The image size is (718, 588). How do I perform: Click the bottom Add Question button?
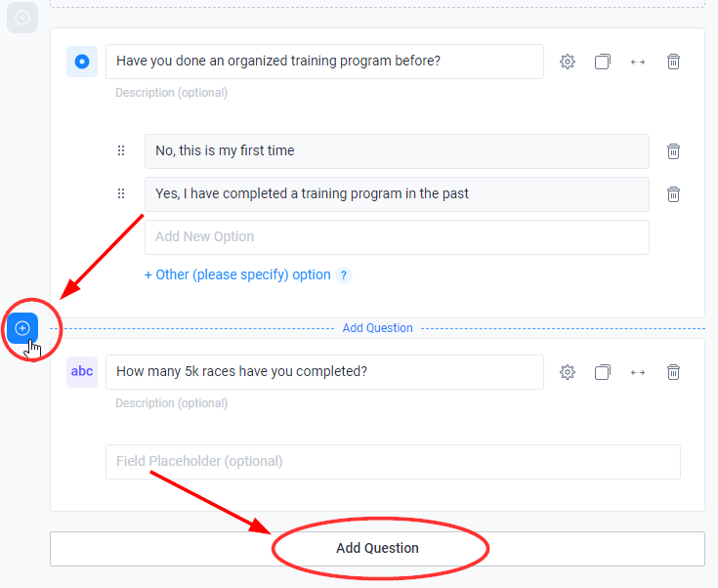click(377, 549)
